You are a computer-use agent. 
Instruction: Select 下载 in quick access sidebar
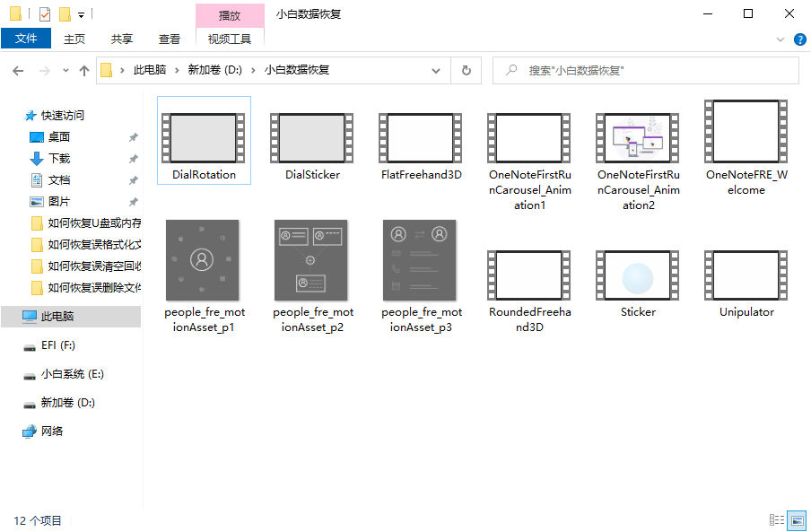click(59, 159)
